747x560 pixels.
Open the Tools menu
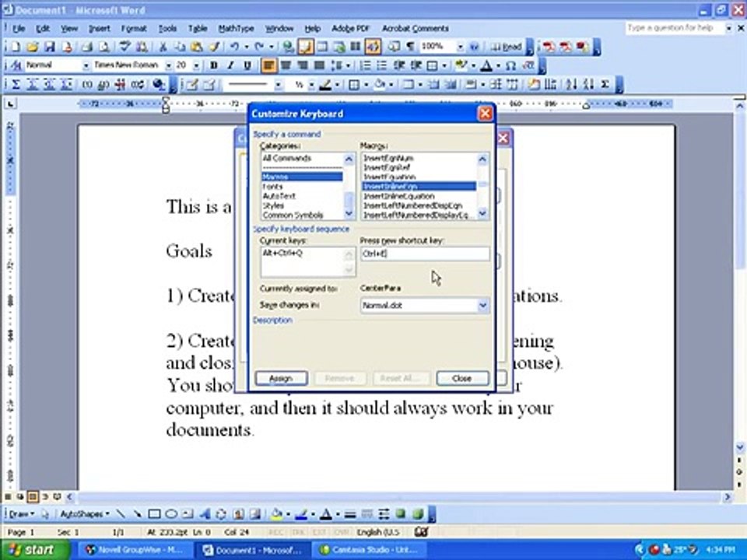pyautogui.click(x=167, y=29)
